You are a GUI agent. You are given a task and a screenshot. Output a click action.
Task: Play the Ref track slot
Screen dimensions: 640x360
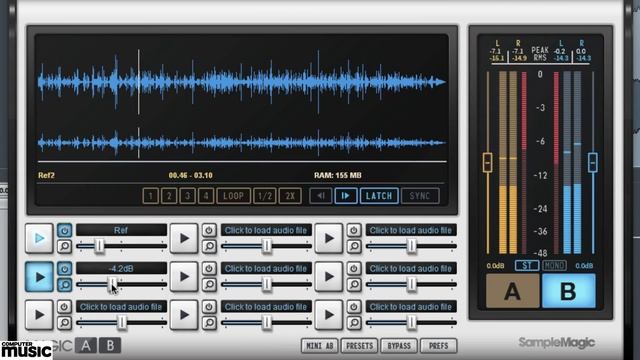point(39,238)
